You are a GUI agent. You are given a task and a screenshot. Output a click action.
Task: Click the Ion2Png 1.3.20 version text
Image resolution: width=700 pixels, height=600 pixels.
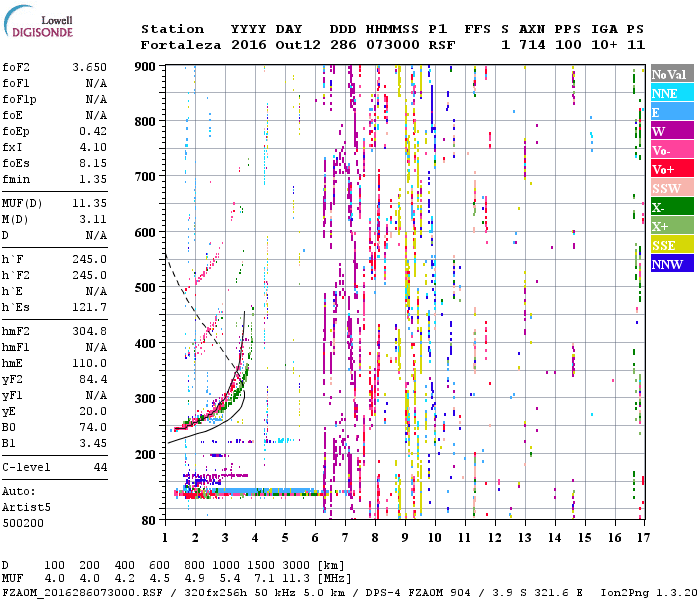click(649, 592)
